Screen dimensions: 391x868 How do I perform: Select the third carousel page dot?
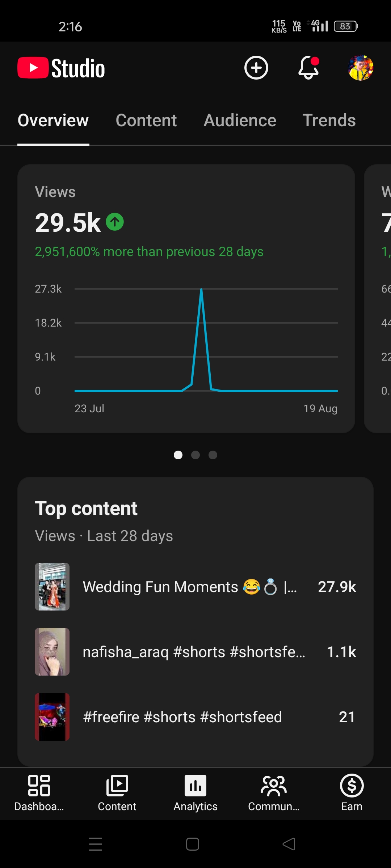pos(213,455)
